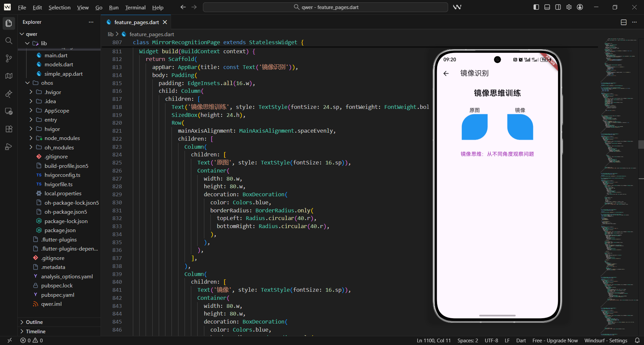Open the Search view in activity bar
Viewport: 644px width, 345px height.
(x=9, y=41)
